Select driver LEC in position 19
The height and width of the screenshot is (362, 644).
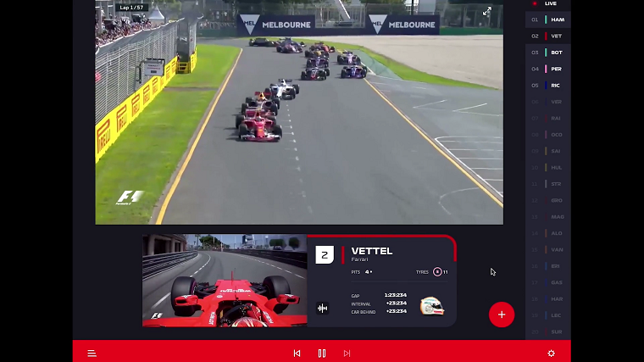click(548, 315)
